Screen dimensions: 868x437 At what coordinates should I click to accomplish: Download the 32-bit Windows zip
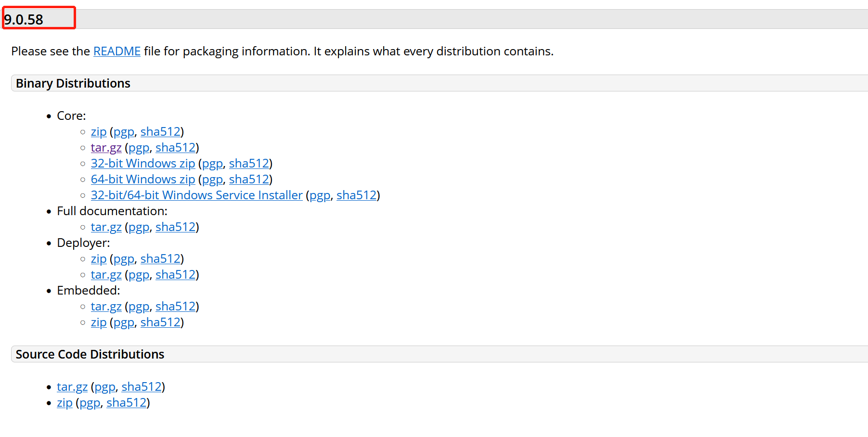click(143, 164)
